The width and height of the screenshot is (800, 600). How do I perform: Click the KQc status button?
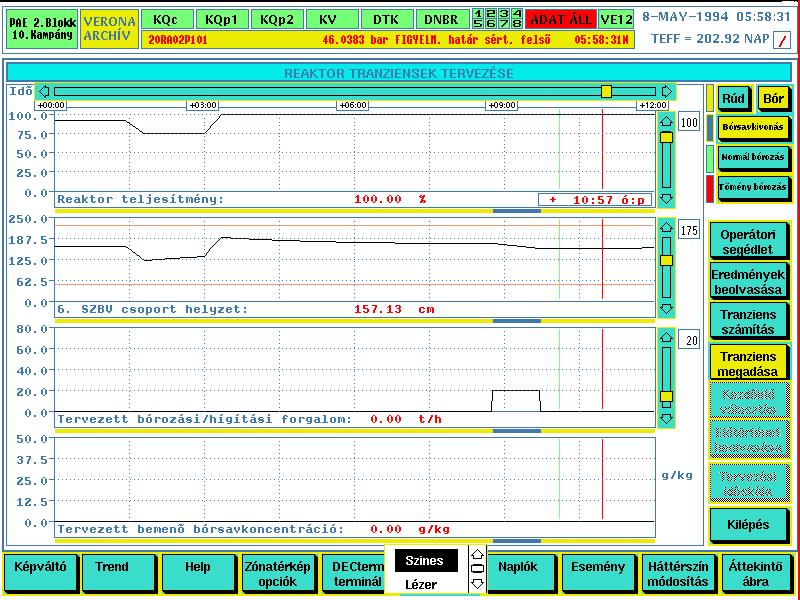[x=167, y=20]
